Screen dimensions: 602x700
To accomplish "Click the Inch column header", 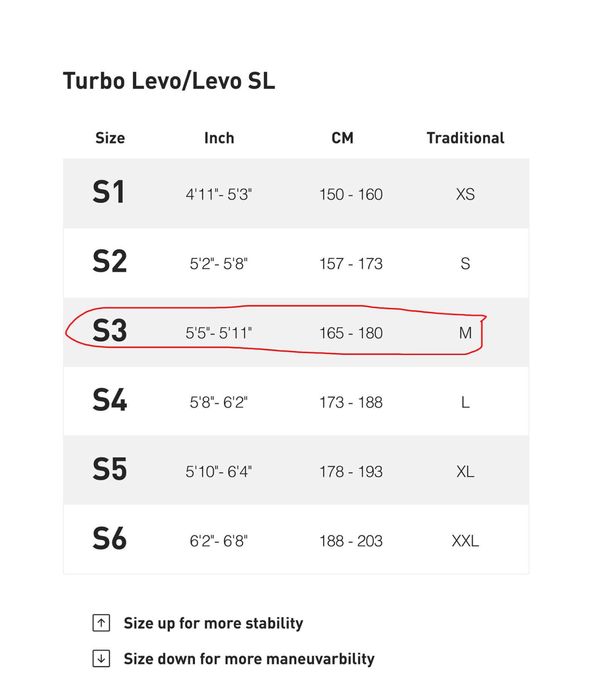I will 219,138.
